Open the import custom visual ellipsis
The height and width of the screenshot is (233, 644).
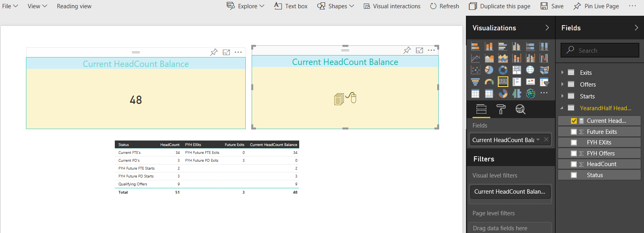coord(544,93)
